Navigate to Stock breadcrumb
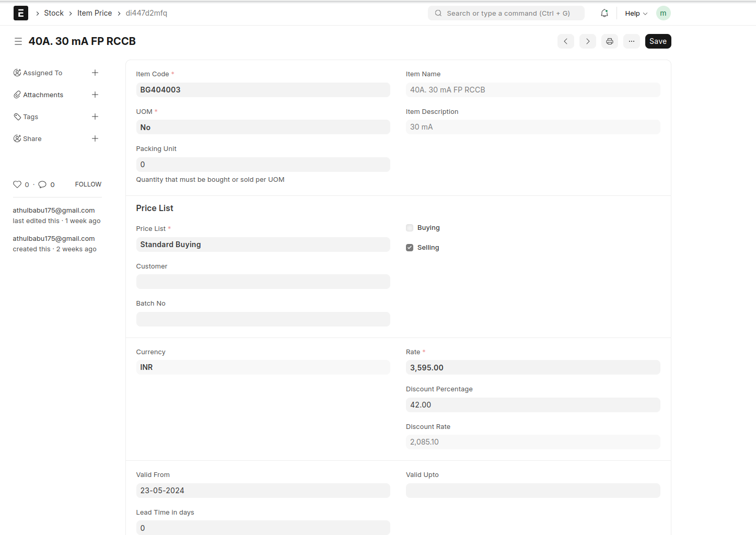The image size is (756, 535). pos(54,13)
